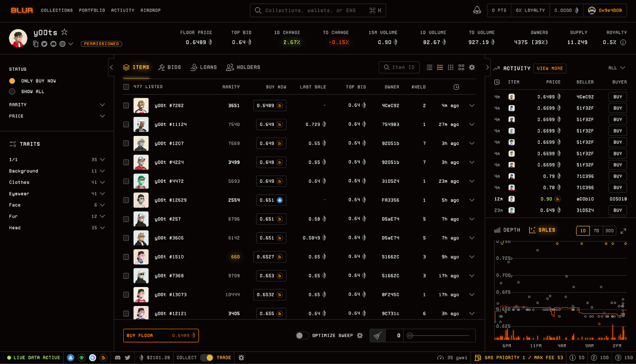636x364 pixels.
Task: View royalty info icon
Action: pyautogui.click(x=623, y=42)
